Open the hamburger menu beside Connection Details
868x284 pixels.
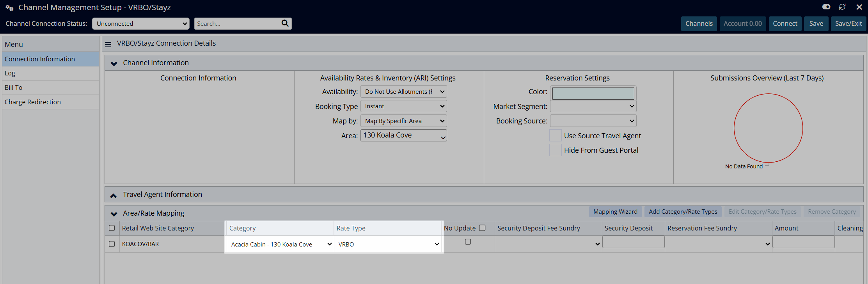108,45
